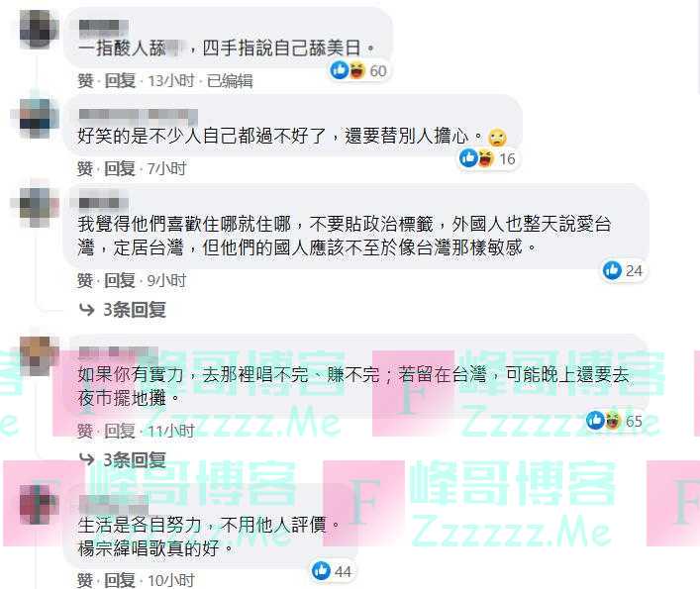Click the reaction count number 60
The width and height of the screenshot is (700, 589).
(x=377, y=70)
